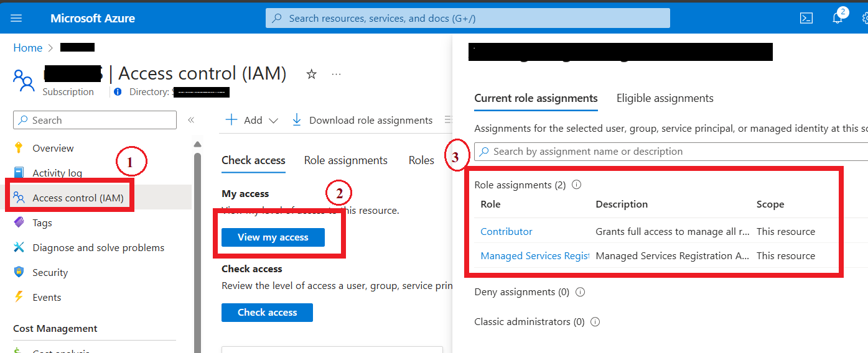Image resolution: width=868 pixels, height=353 pixels.
Task: Open Tags in the sidebar
Action: point(42,222)
